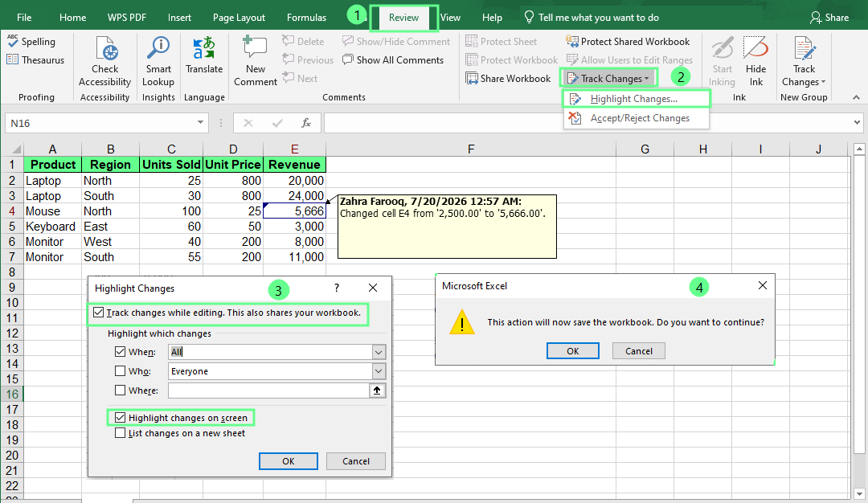Toggle the Where checkbox

coord(120,391)
